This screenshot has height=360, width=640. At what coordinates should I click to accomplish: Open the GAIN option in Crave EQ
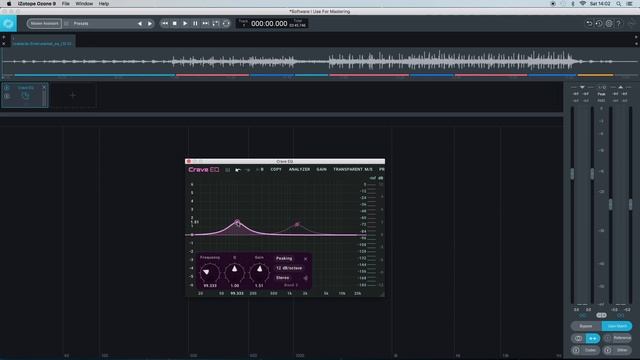[321, 169]
